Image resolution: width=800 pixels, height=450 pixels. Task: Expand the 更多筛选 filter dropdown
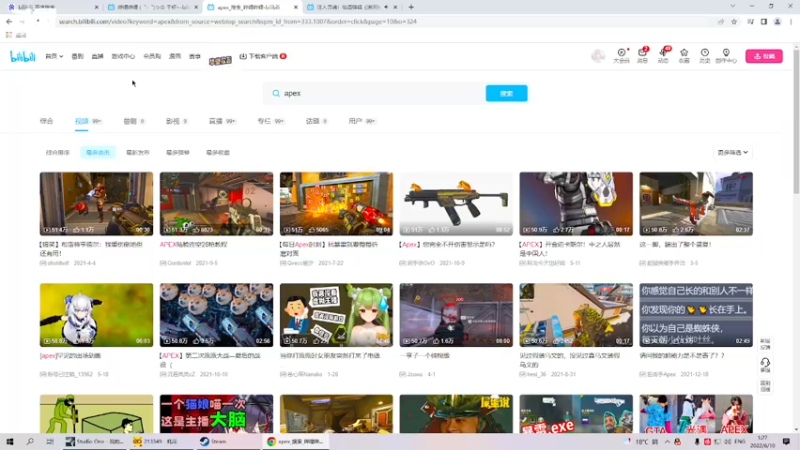tap(733, 152)
